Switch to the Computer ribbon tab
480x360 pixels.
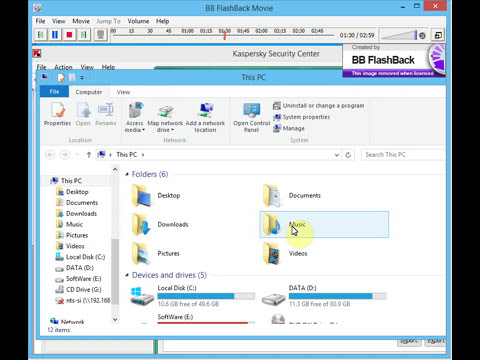pos(89,92)
